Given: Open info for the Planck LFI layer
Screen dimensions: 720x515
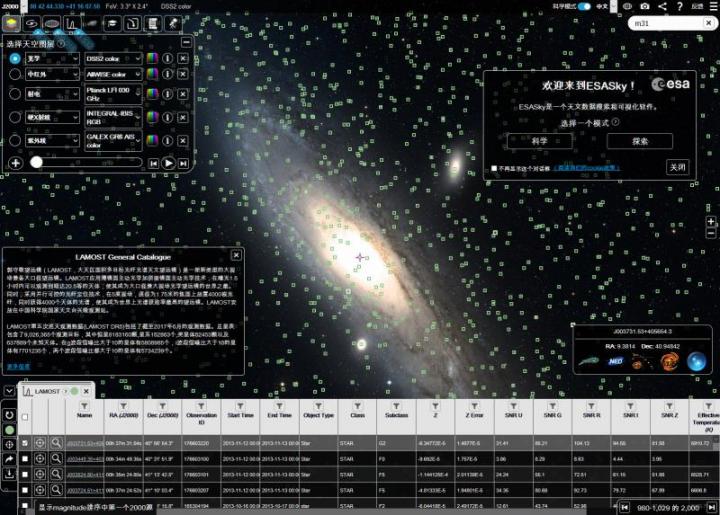Looking at the screenshot, I should [x=167, y=94].
